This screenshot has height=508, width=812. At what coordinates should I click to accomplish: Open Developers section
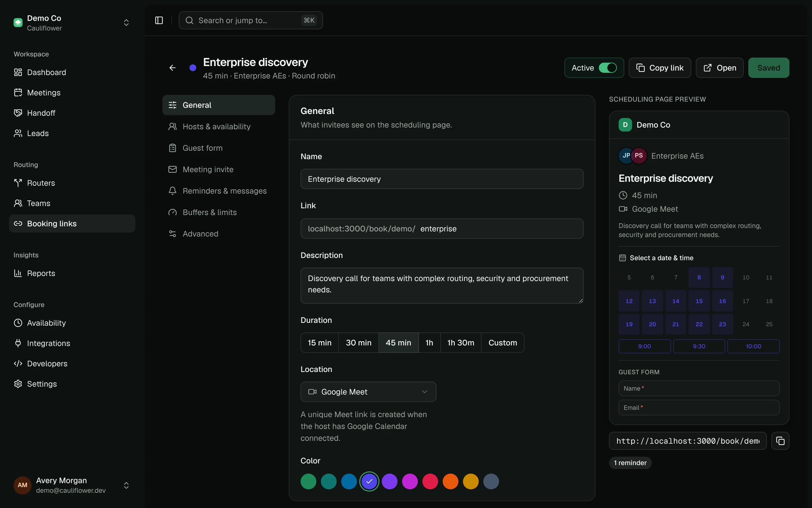tap(72, 364)
